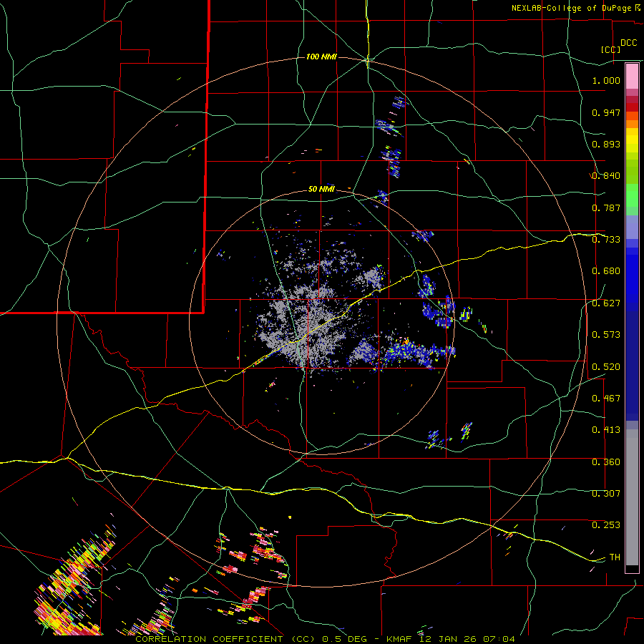Image resolution: width=644 pixels, height=644 pixels.
Task: Click the 100 NMI range ring label
Action: [321, 57]
